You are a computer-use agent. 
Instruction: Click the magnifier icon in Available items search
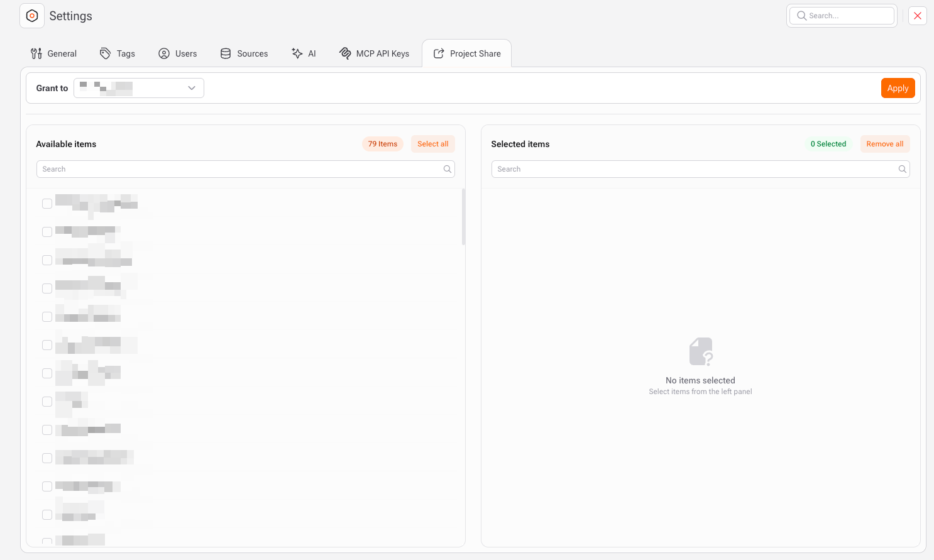(448, 169)
